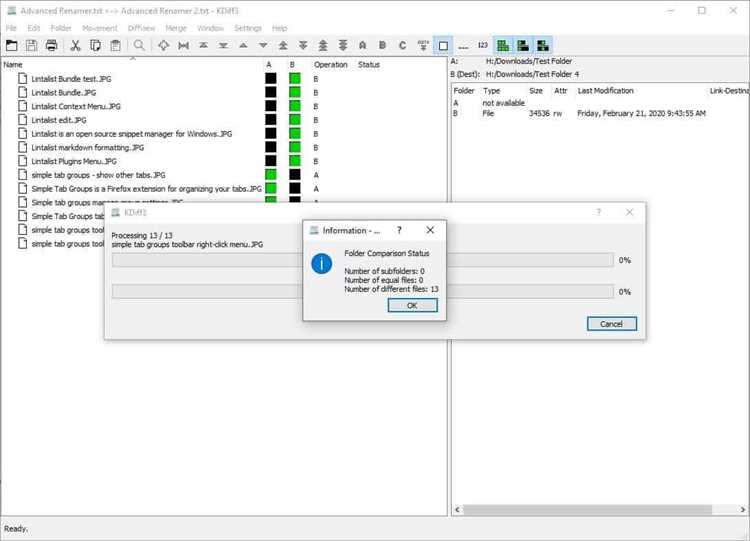The height and width of the screenshot is (541, 750).
Task: Select 'Lintalist is an open source snippet manager' file
Action: [x=132, y=134]
